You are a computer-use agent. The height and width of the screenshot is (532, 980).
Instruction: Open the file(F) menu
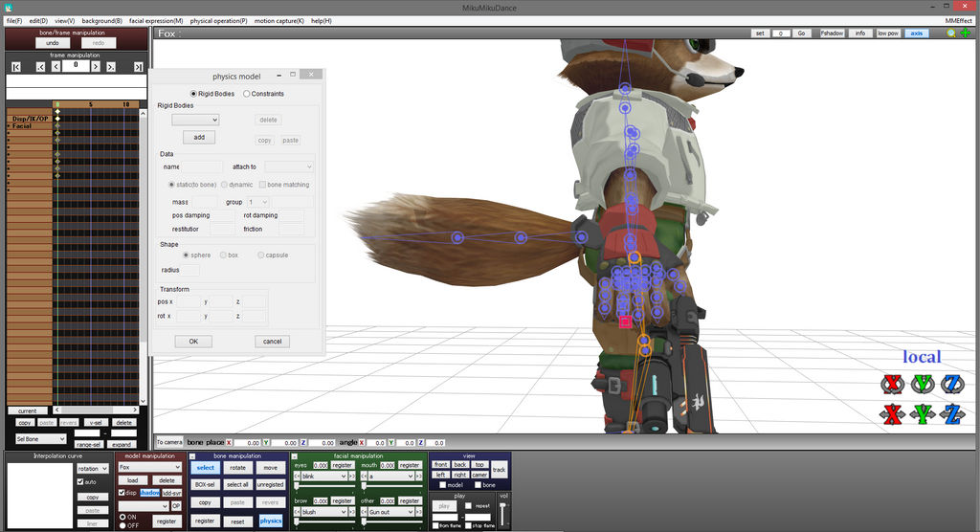click(14, 21)
